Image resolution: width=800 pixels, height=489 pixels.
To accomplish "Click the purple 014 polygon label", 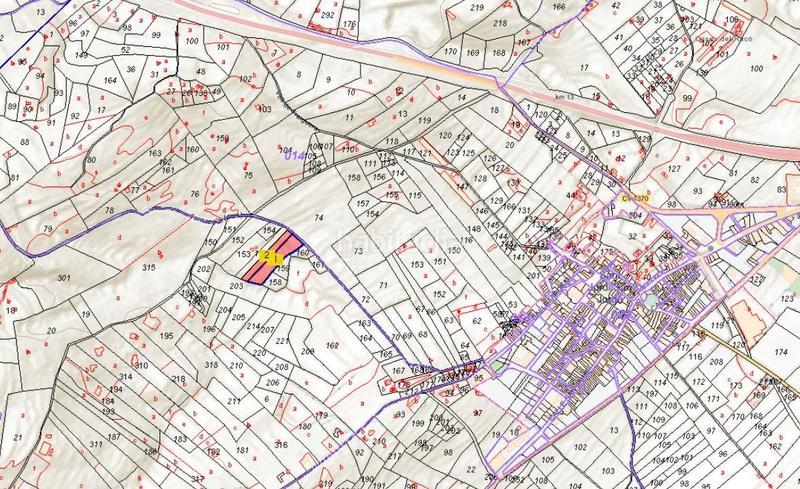I will tap(293, 154).
